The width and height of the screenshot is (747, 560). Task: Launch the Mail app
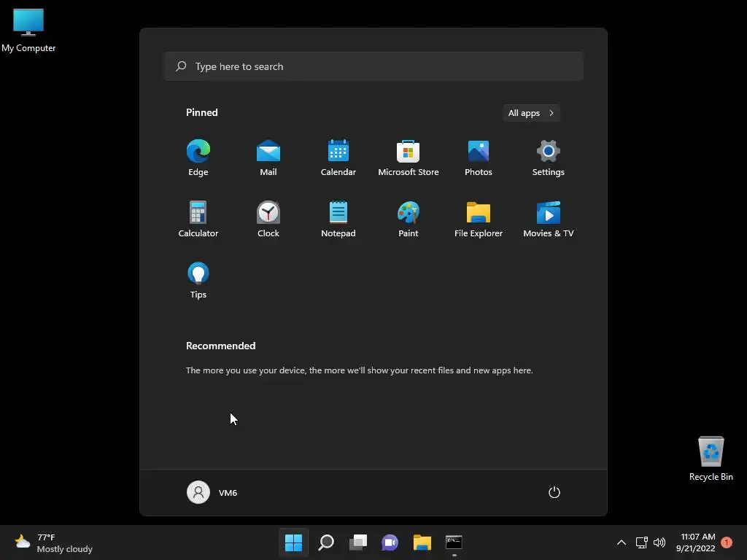[268, 158]
